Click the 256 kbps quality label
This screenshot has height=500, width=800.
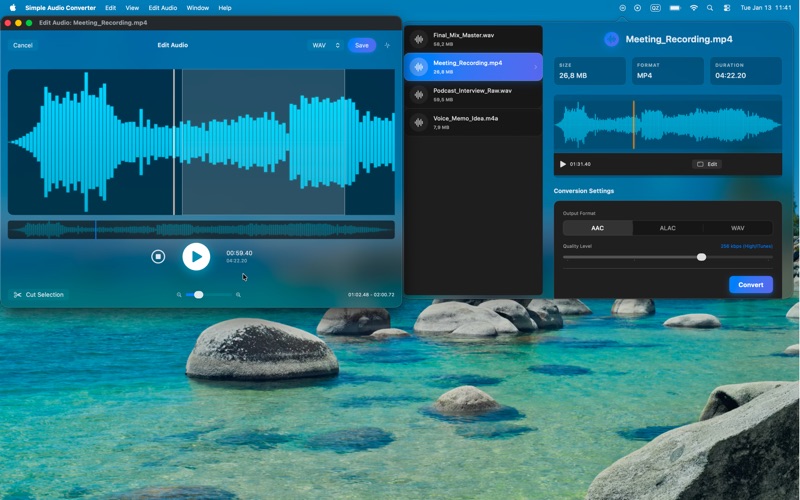(746, 246)
